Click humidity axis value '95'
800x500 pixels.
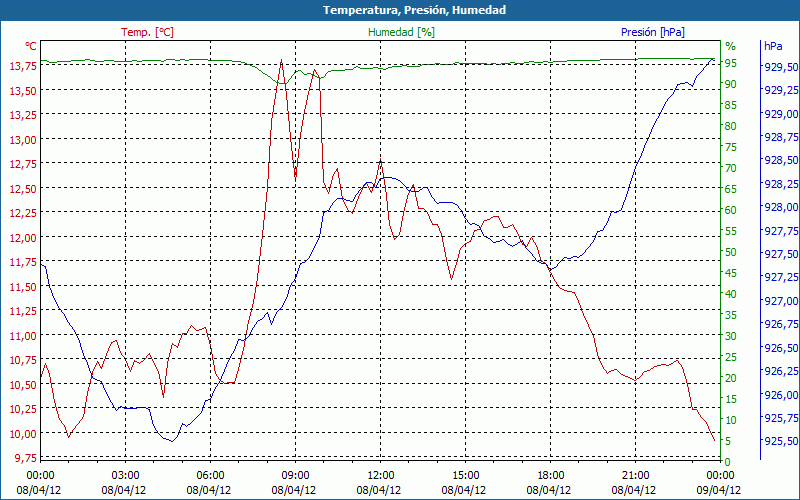(731, 63)
